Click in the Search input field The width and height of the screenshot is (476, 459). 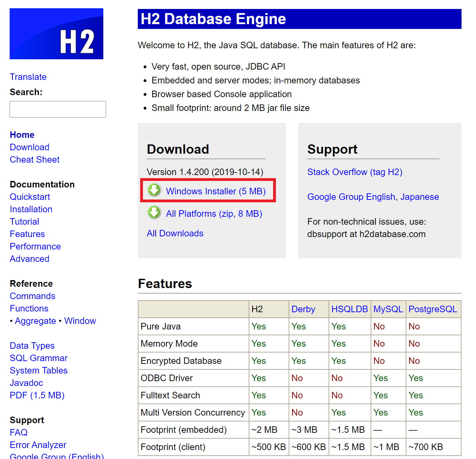click(58, 109)
